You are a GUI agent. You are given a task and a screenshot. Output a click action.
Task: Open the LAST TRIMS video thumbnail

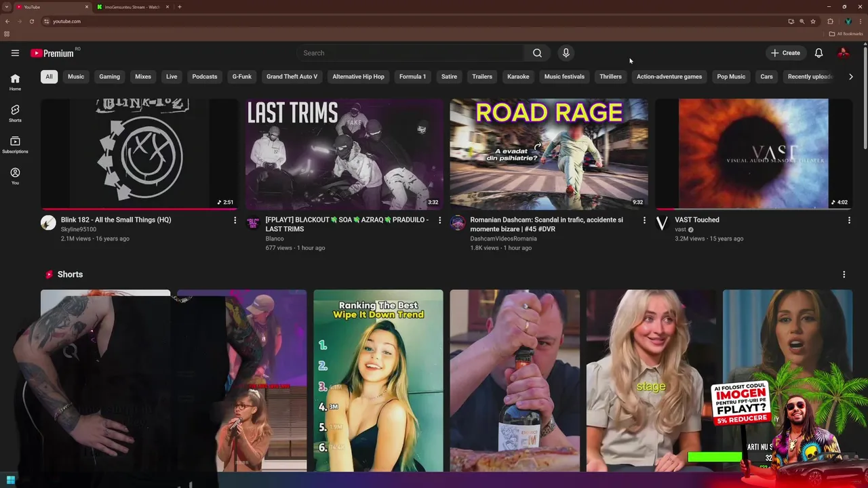pyautogui.click(x=344, y=154)
